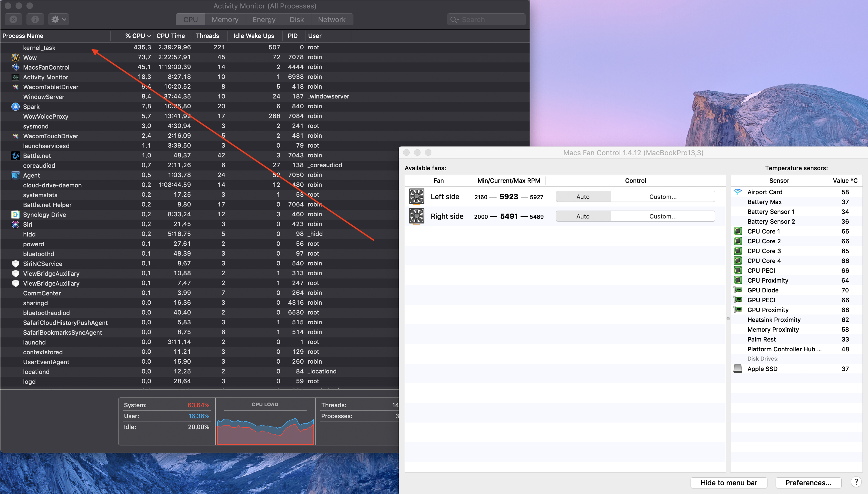Click the Activity Monitor search field
The width and height of the screenshot is (868, 494).
point(486,20)
